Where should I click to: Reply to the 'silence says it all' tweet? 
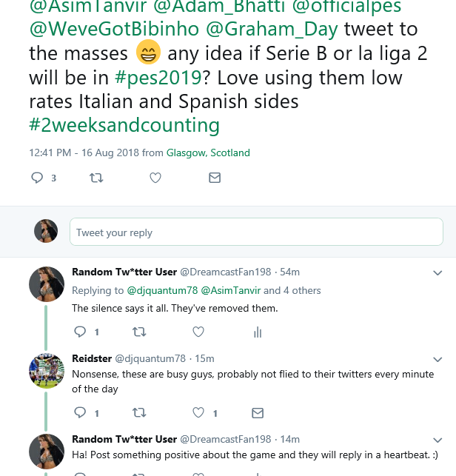coord(79,332)
